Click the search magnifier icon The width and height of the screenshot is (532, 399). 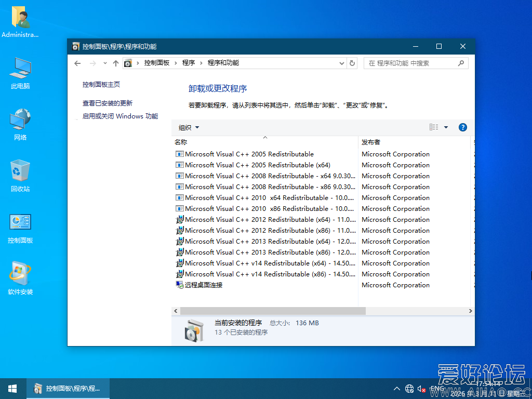pyautogui.click(x=461, y=63)
